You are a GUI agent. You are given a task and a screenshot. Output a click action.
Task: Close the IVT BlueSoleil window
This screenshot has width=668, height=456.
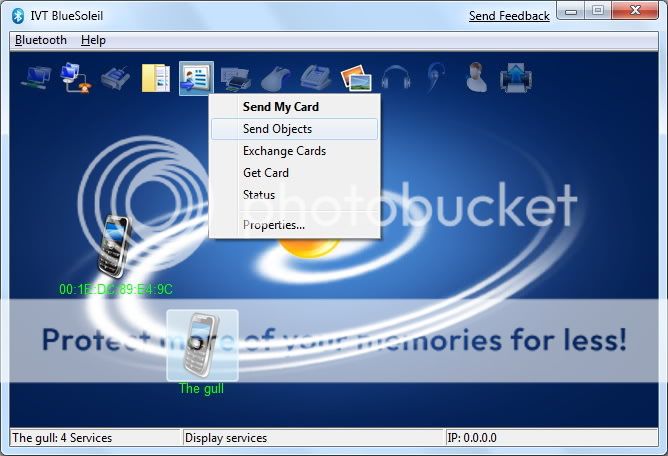[x=635, y=11]
